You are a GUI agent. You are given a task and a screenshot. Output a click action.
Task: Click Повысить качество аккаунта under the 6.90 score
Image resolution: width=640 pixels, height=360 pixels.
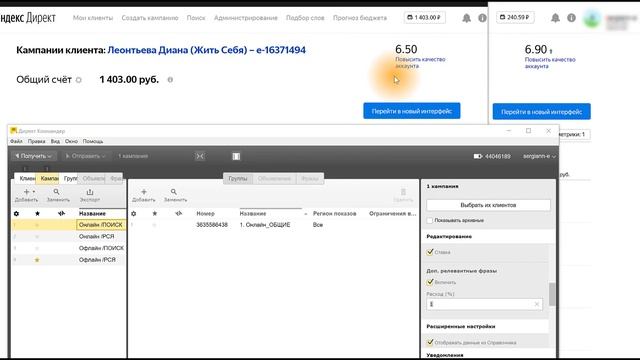[550, 63]
